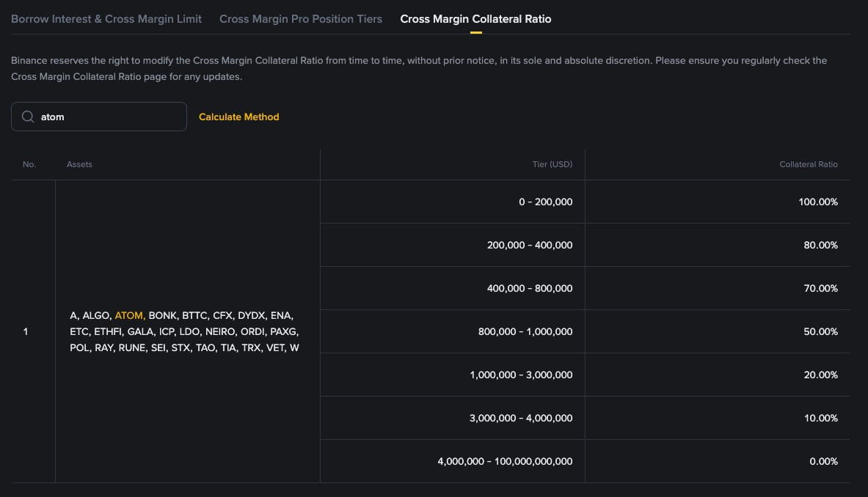Select the 1,000,000 - 3,000,000 tier row

(521, 375)
